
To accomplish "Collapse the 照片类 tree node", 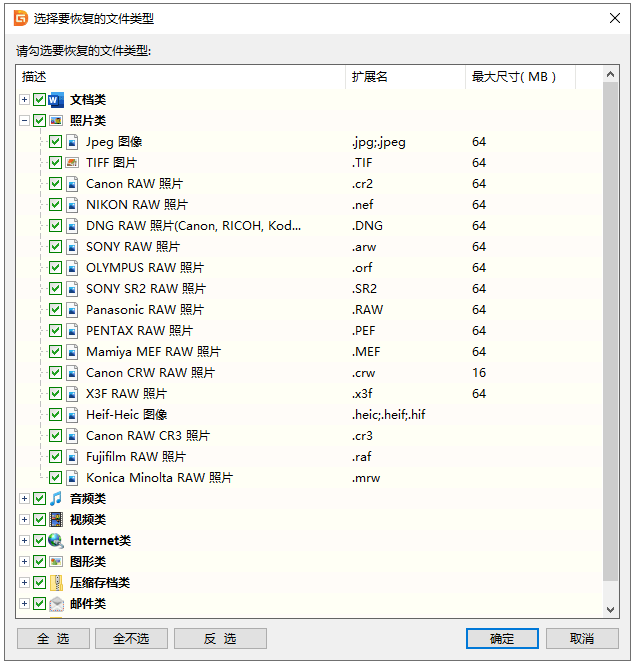I will (24, 121).
